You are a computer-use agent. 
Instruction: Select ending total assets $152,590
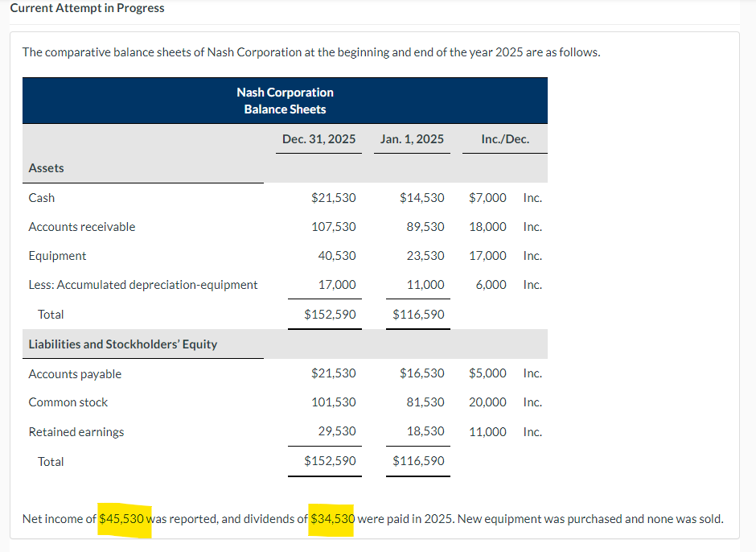pos(330,315)
